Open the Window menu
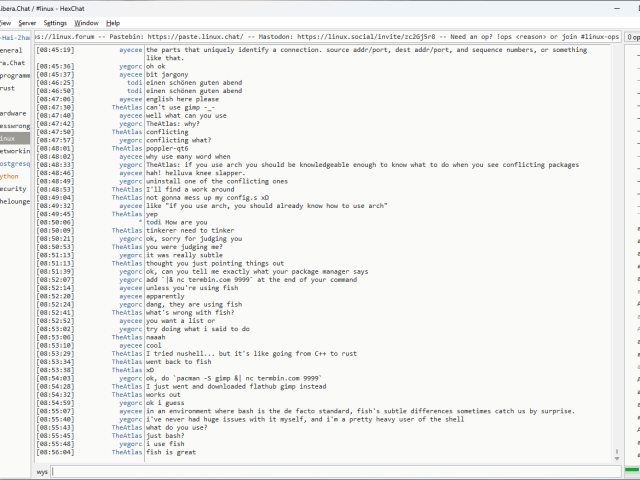Image resolution: width=640 pixels, height=480 pixels. [87, 22]
